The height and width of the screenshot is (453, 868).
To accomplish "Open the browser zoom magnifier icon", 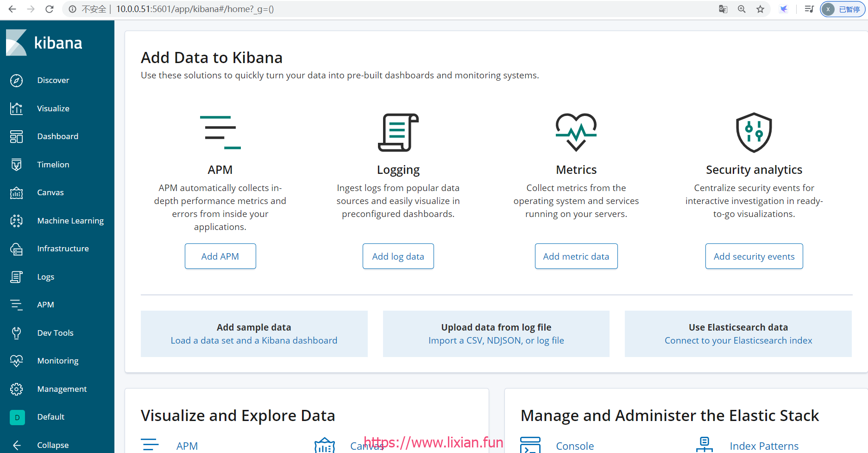I will pos(742,9).
